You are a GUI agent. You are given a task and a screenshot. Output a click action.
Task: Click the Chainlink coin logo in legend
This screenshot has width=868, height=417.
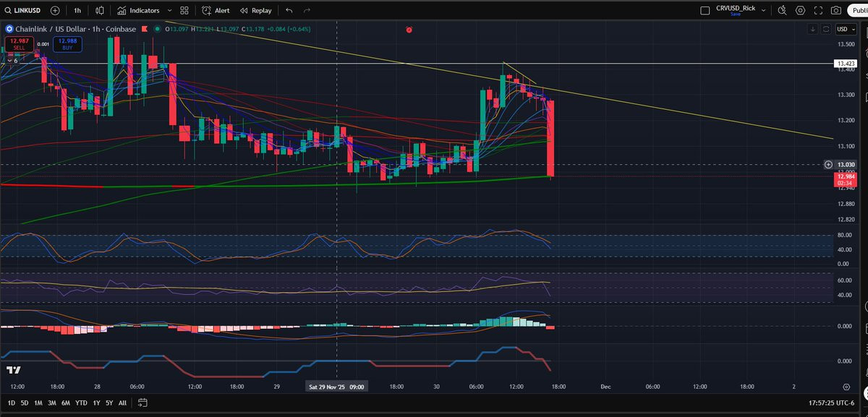pos(9,29)
